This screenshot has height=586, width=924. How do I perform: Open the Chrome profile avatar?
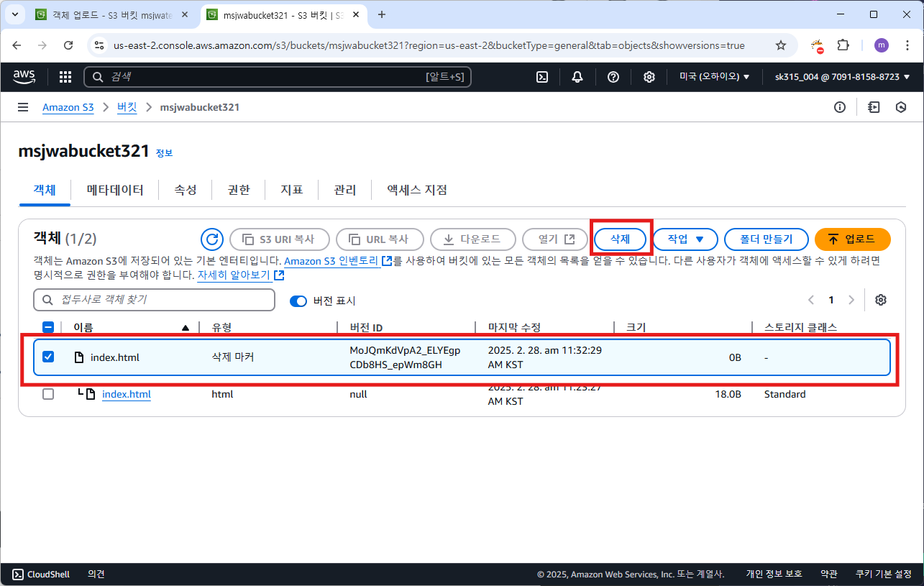(882, 45)
